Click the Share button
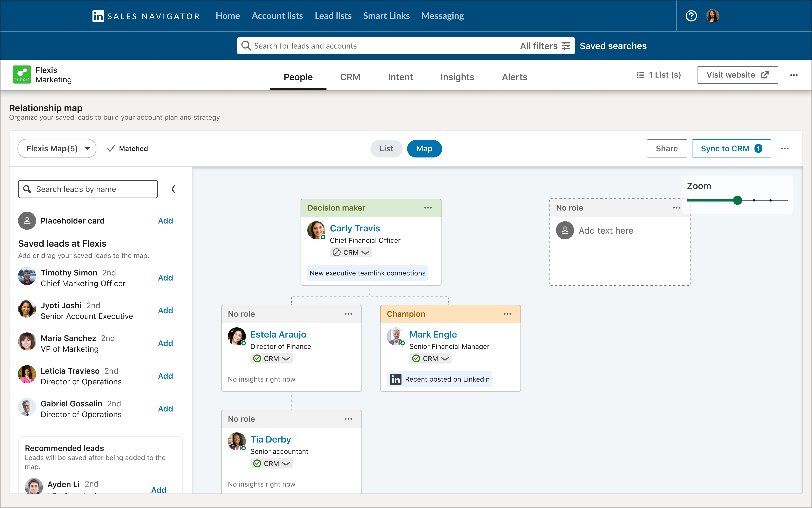812x508 pixels. (667, 148)
